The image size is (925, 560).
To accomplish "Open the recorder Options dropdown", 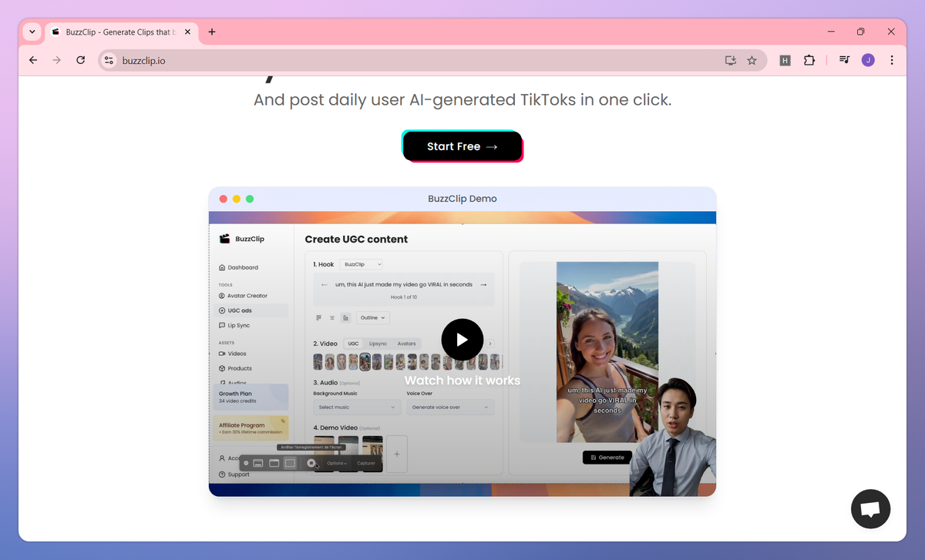I will pyautogui.click(x=336, y=463).
